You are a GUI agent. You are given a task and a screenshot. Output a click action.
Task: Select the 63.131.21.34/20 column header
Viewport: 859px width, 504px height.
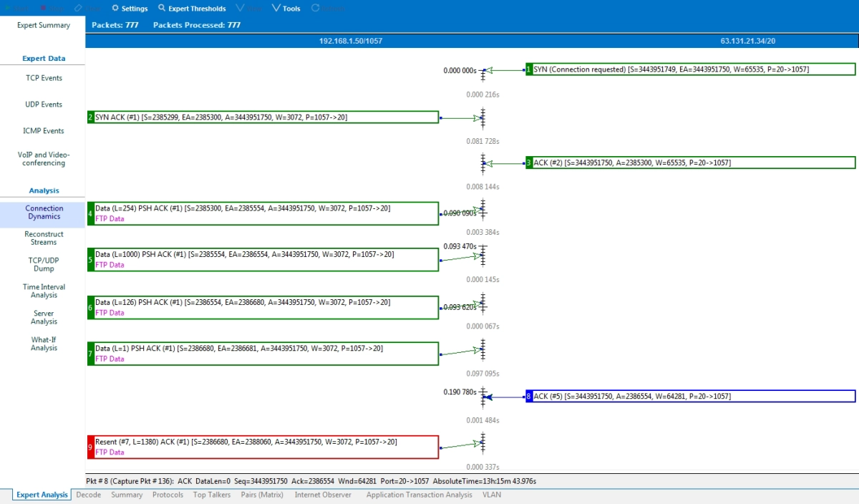[748, 41]
